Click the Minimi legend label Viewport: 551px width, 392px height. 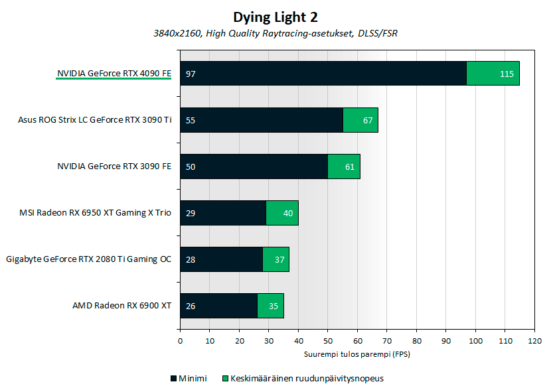[x=193, y=379]
